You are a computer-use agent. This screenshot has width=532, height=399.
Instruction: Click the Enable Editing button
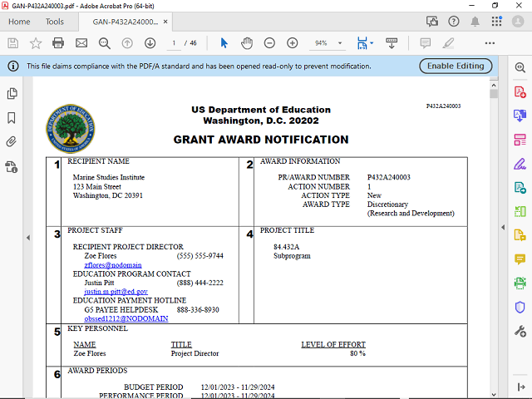coord(456,66)
